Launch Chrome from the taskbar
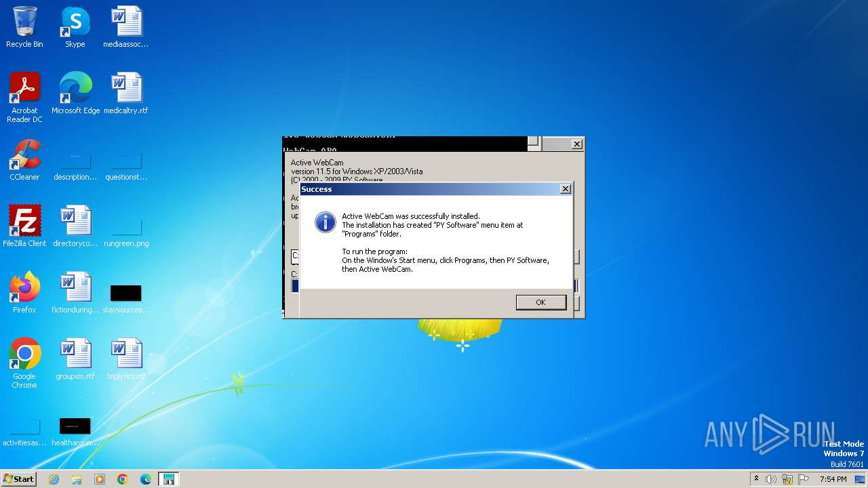The image size is (868, 488). click(123, 479)
